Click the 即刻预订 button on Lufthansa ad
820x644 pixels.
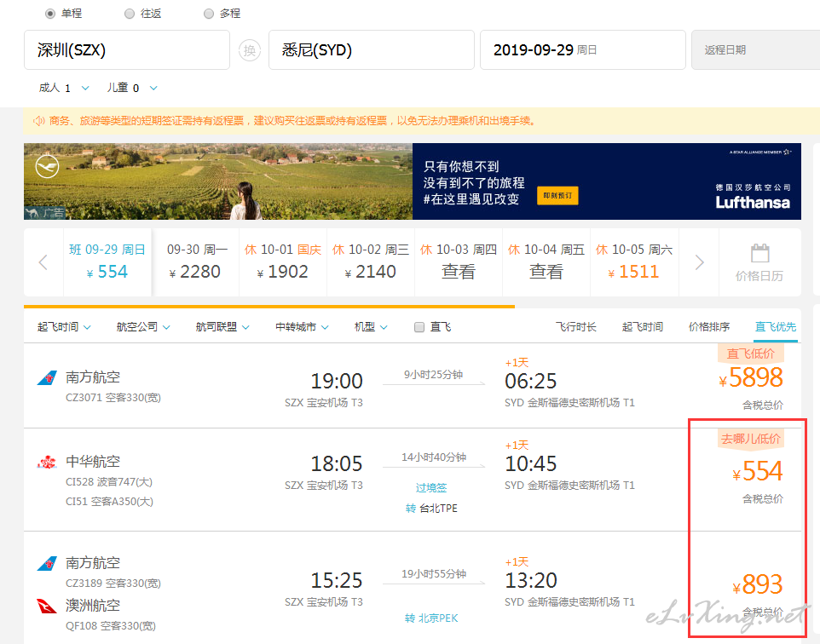557,196
